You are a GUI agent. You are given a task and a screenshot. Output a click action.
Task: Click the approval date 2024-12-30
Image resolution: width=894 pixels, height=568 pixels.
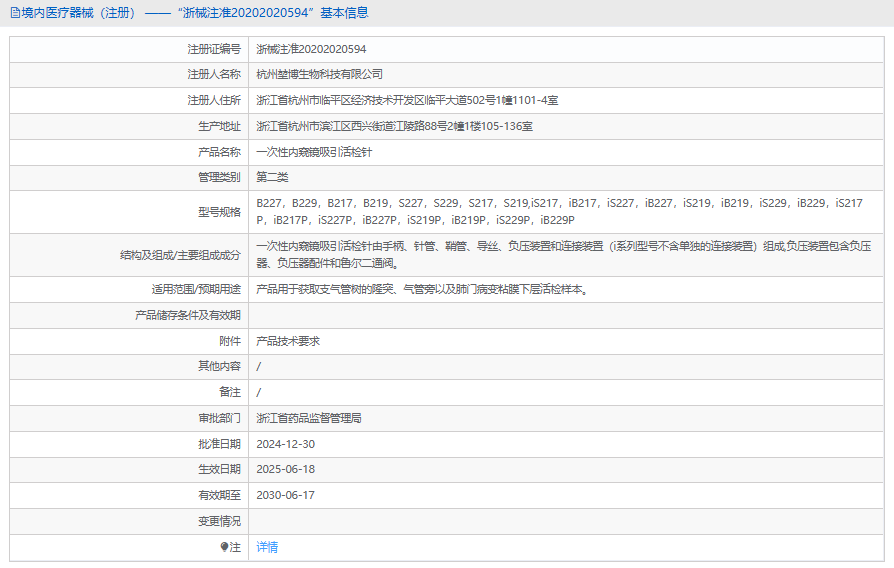click(x=285, y=444)
